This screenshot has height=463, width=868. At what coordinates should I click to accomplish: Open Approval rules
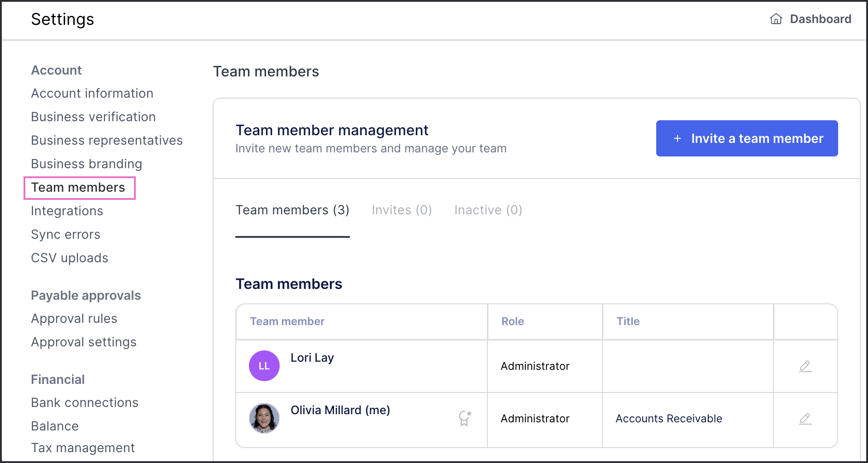[x=74, y=318]
